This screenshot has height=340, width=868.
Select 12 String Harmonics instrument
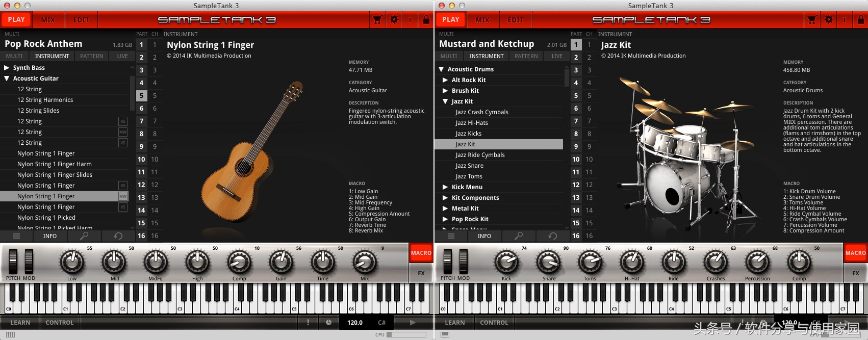(x=65, y=100)
